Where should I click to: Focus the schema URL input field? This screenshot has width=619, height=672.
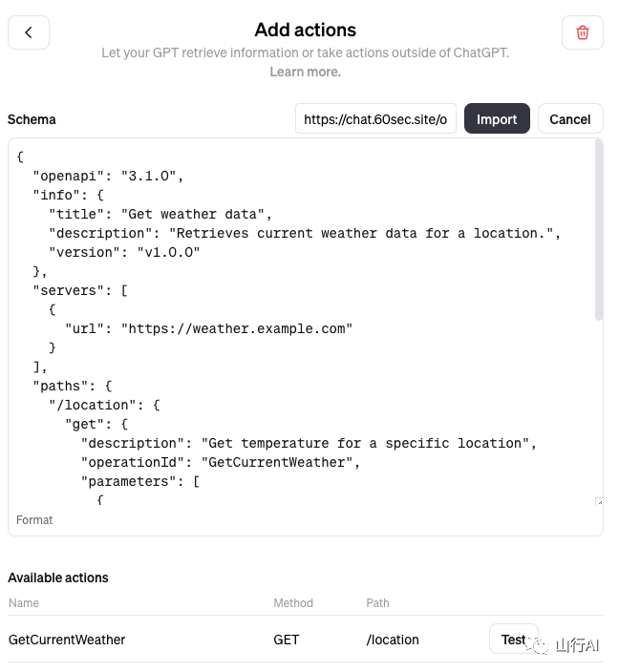coord(375,118)
